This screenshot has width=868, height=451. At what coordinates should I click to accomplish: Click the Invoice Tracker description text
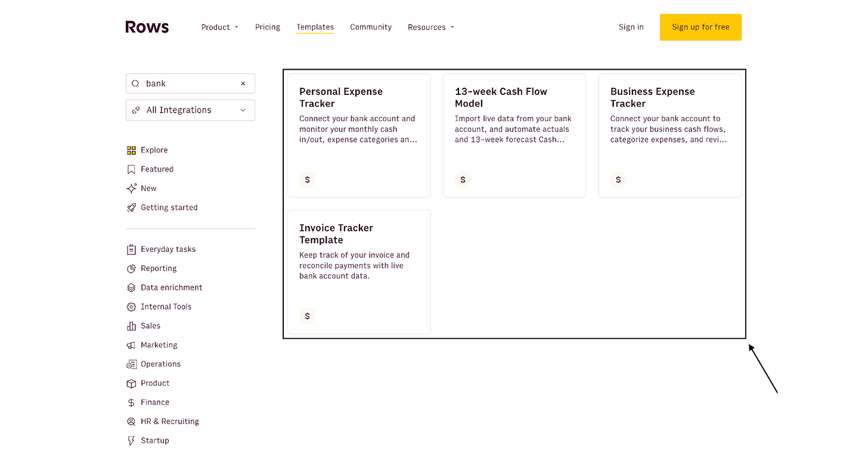tap(355, 265)
